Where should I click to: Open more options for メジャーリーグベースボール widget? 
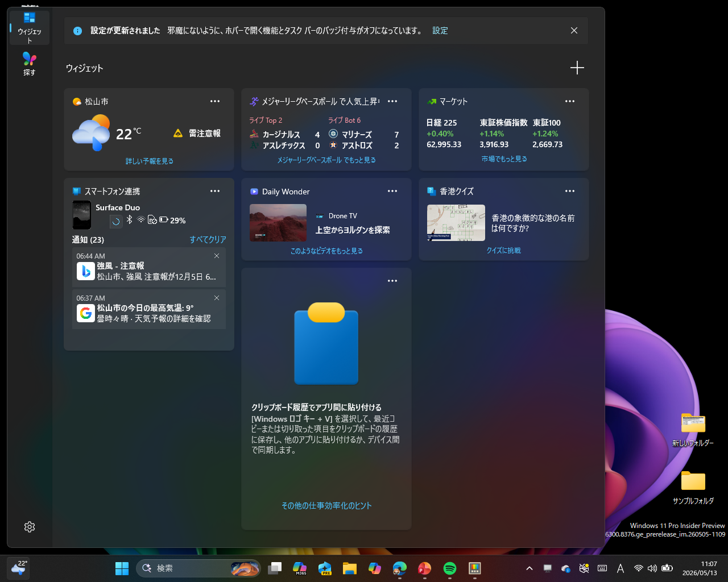click(x=392, y=101)
